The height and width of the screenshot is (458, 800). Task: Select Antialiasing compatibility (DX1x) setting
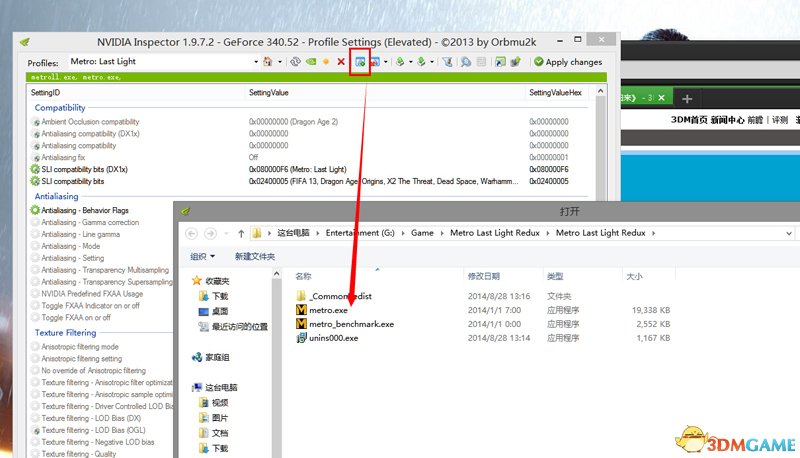(x=90, y=134)
